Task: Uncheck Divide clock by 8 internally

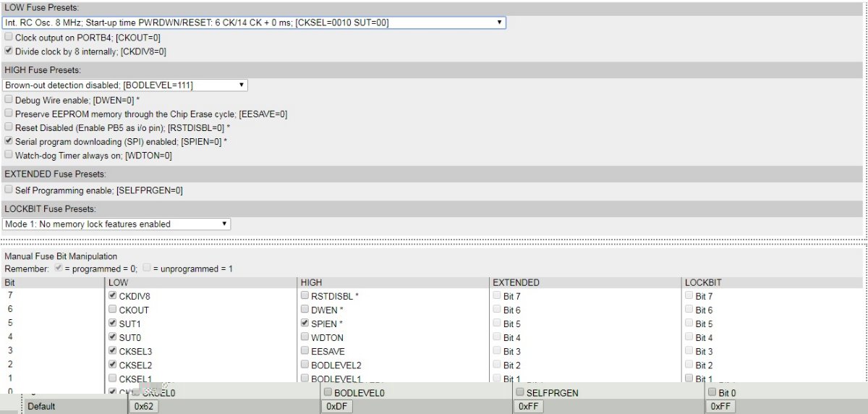Action: click(9, 52)
